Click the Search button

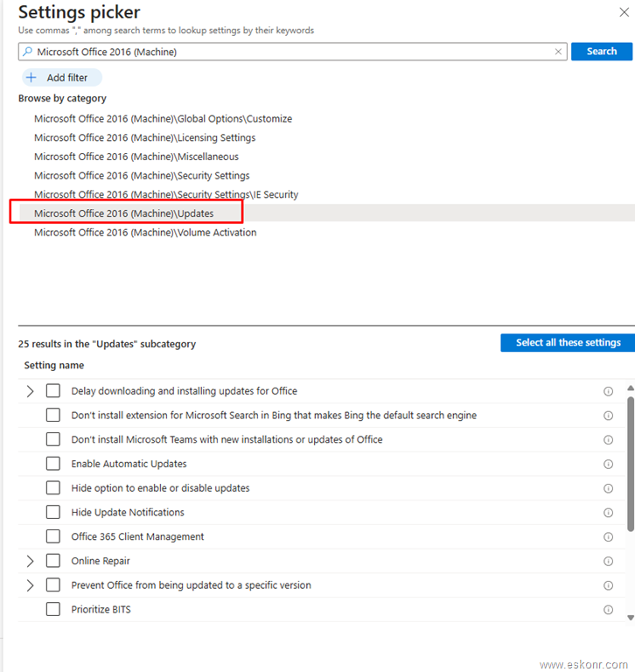click(601, 52)
